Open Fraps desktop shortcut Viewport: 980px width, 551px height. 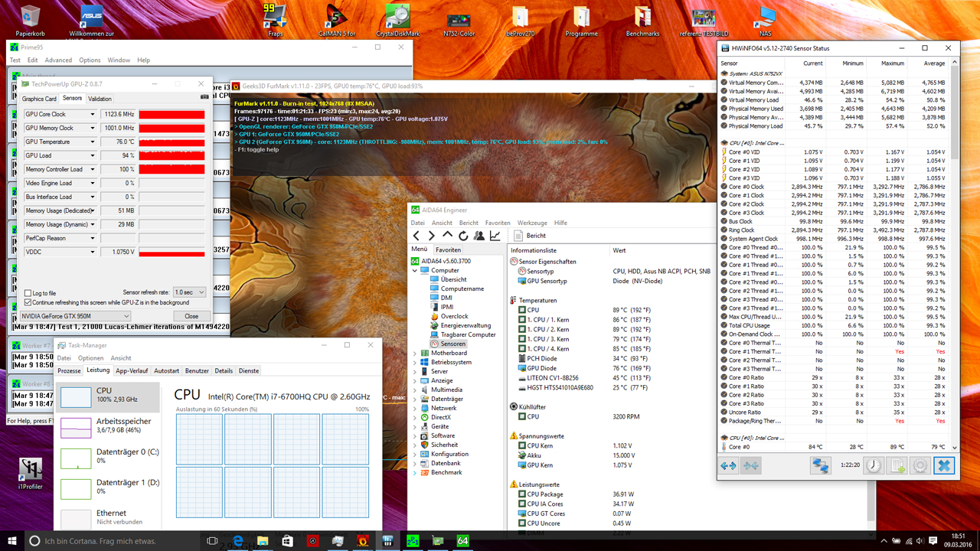click(x=275, y=21)
